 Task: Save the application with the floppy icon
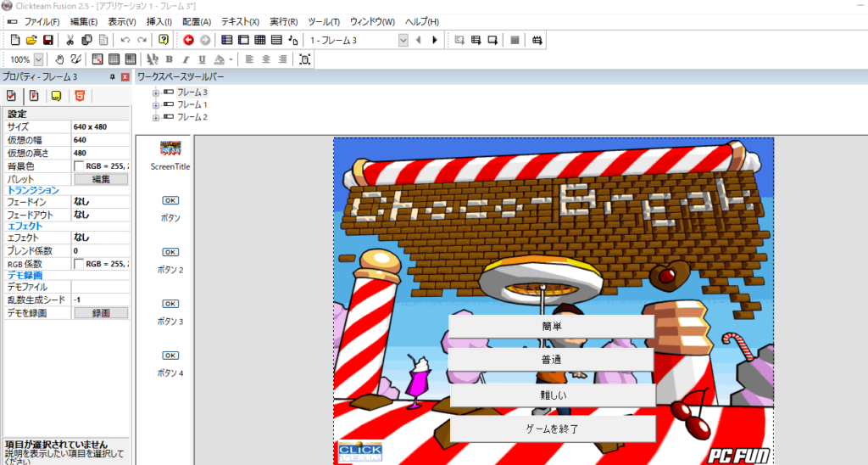48,40
